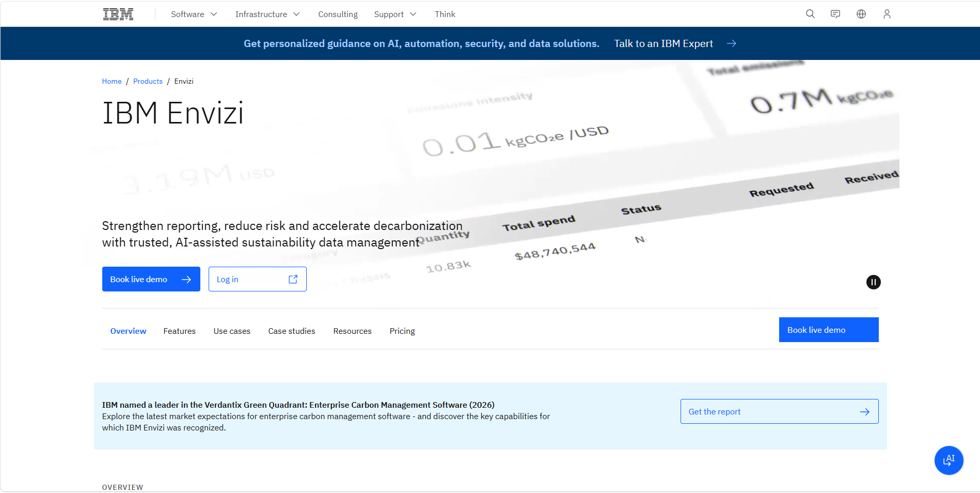The image size is (980, 493).
Task: Click the Log in button
Action: [258, 279]
